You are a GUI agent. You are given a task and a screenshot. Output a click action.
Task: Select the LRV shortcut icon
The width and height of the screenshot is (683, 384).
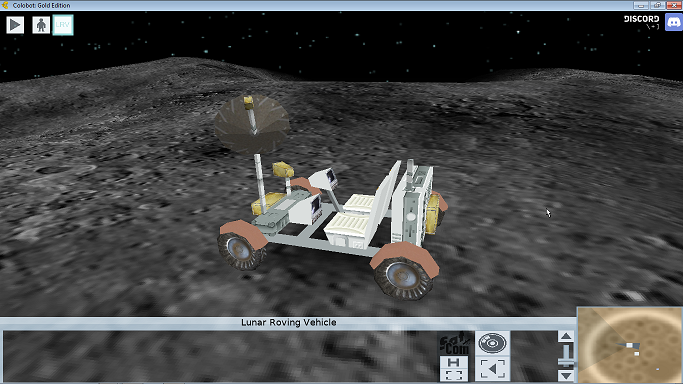tap(63, 25)
